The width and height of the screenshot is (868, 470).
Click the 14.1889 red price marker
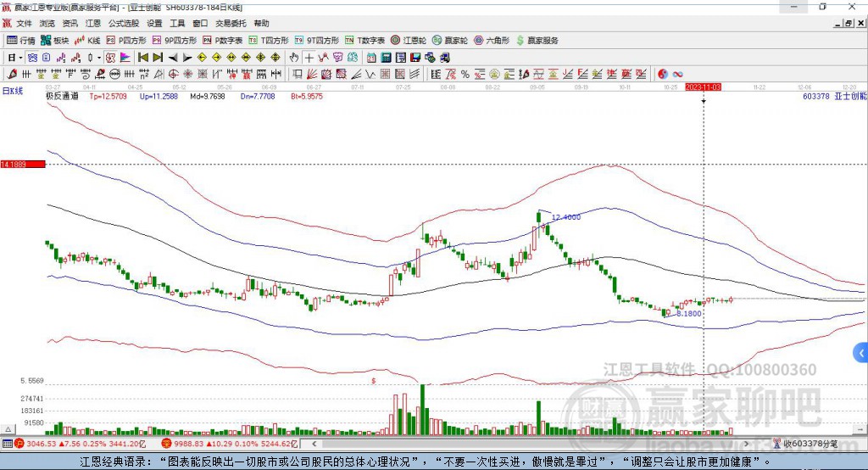[x=23, y=164]
